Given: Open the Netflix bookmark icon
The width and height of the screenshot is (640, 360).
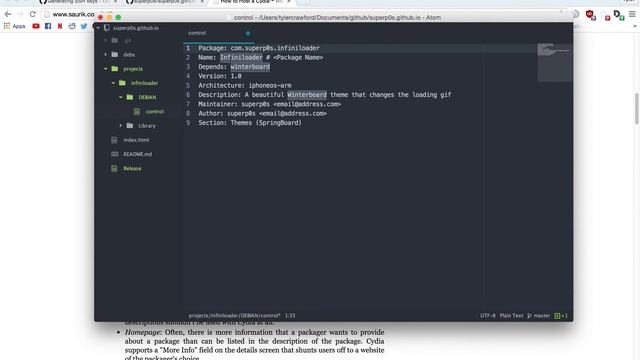Looking at the screenshot, I should [x=60, y=26].
